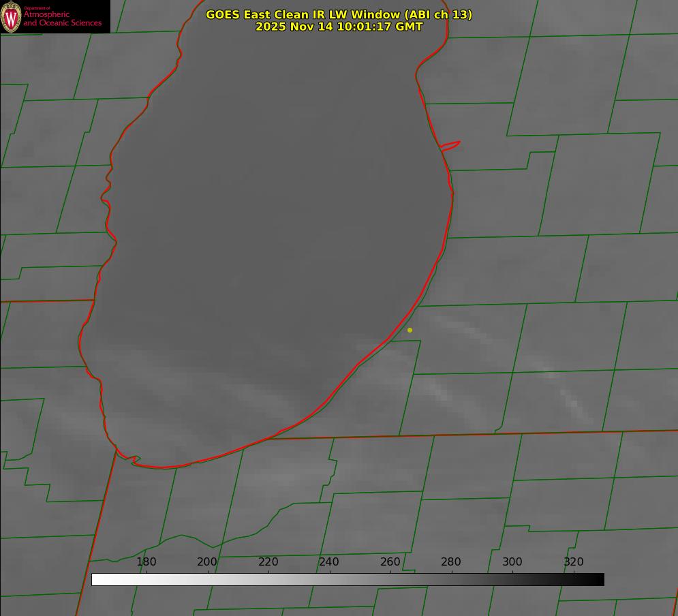Click the small red spit on the eastern shoreline
Image resolution: width=678 pixels, height=616 pixels.
tap(451, 145)
